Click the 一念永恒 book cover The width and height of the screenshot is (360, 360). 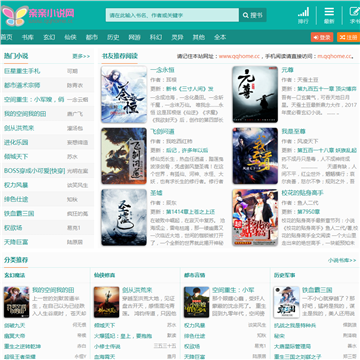point(124,94)
